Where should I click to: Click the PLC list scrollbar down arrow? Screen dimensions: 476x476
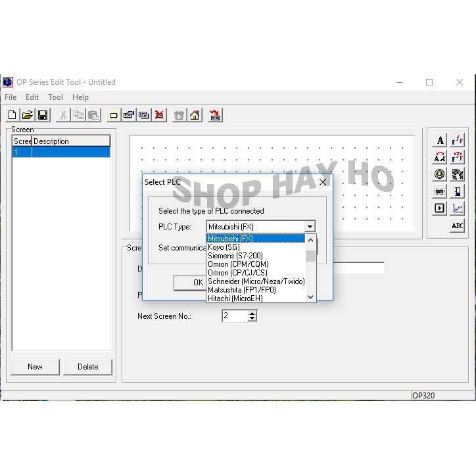pos(310,297)
